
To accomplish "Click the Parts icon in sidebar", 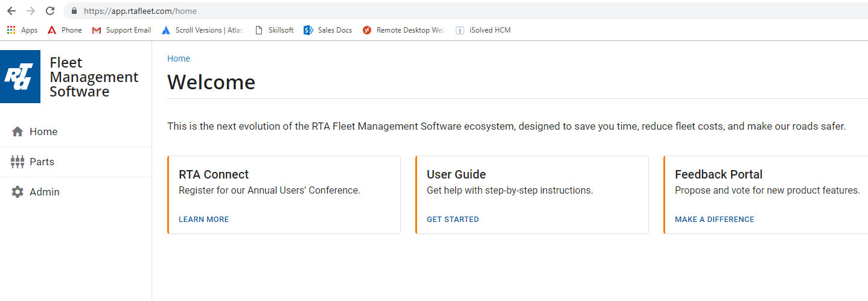I will pyautogui.click(x=18, y=162).
